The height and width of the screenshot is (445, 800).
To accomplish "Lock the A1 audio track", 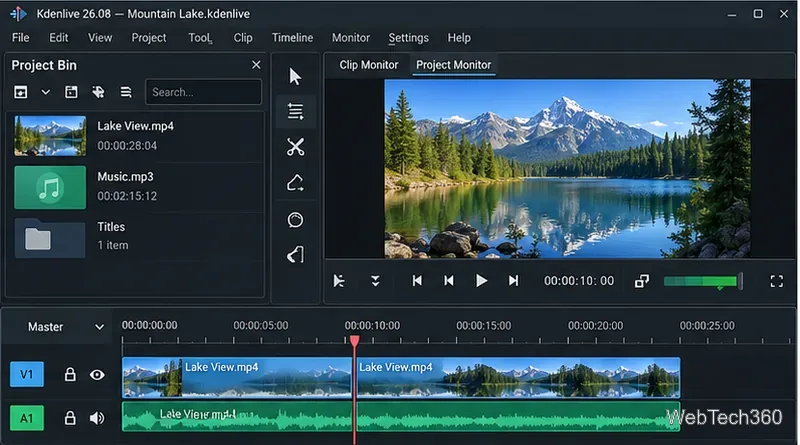I will pyautogui.click(x=70, y=418).
